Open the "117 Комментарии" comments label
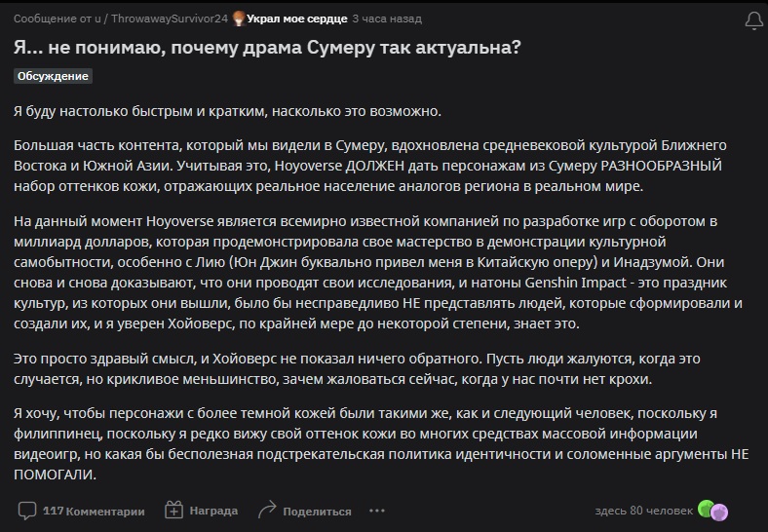The image size is (768, 532). click(x=94, y=511)
